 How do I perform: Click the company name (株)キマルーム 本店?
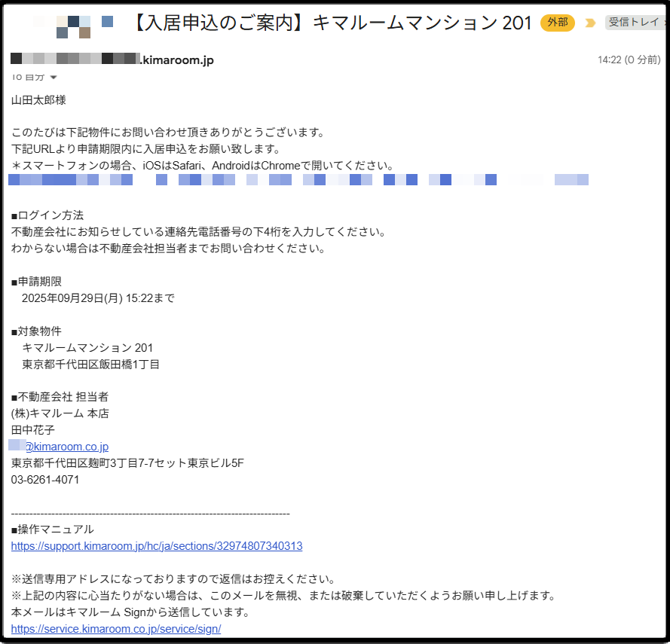60,414
